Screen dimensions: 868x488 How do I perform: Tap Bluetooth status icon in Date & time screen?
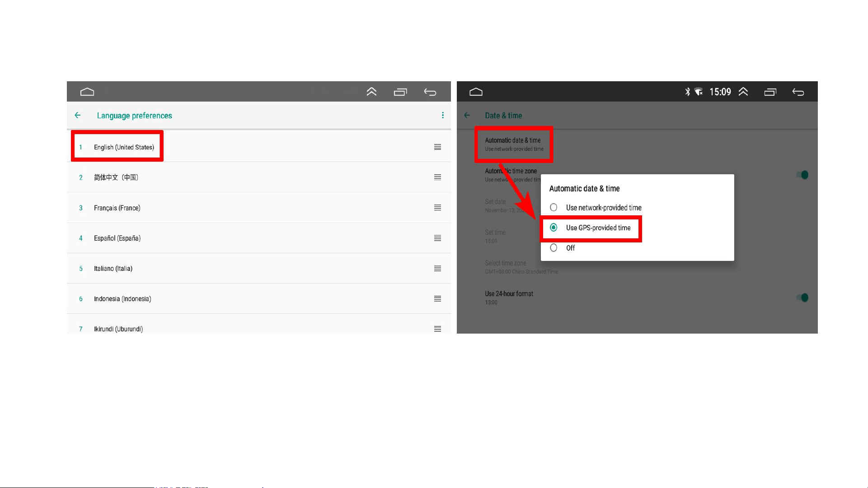[x=688, y=92]
